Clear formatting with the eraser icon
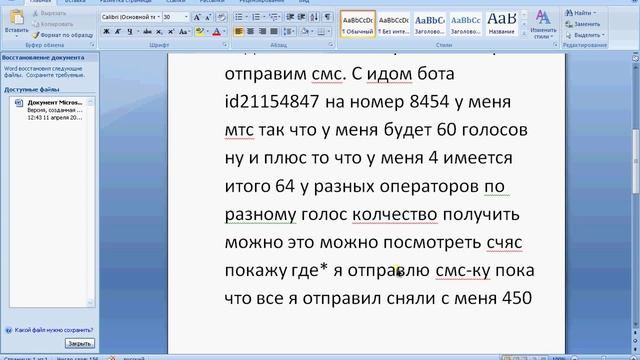The height and width of the screenshot is (360, 640). pos(221,17)
